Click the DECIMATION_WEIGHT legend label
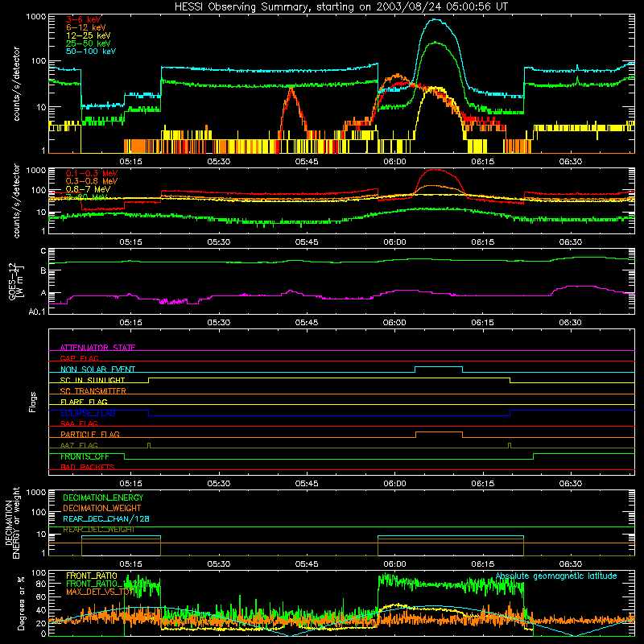 [x=102, y=508]
